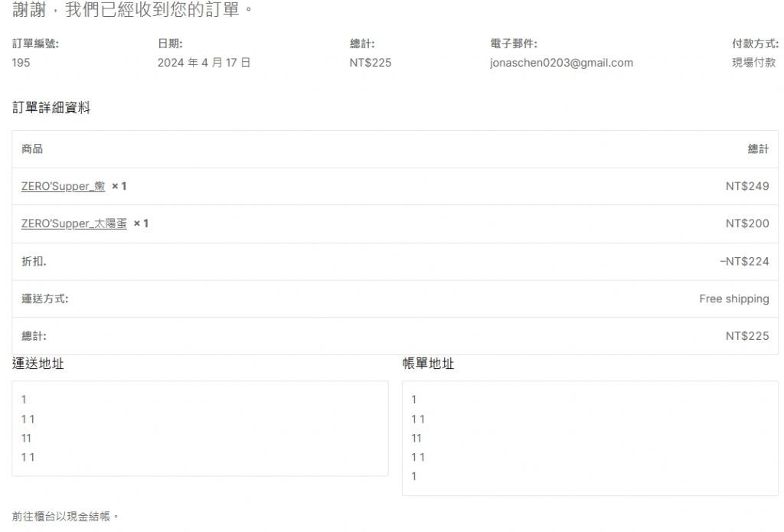Select the email jonaschen0203@gmail.com

point(561,63)
